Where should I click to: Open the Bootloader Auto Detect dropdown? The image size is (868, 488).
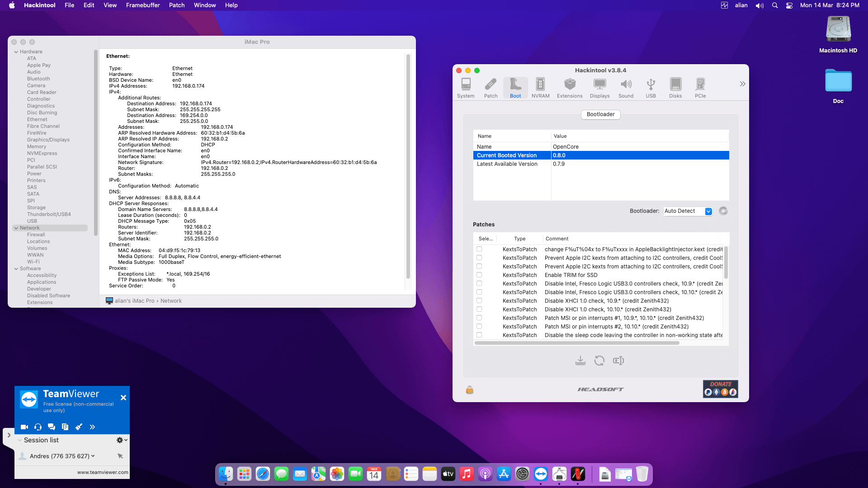pyautogui.click(x=688, y=211)
